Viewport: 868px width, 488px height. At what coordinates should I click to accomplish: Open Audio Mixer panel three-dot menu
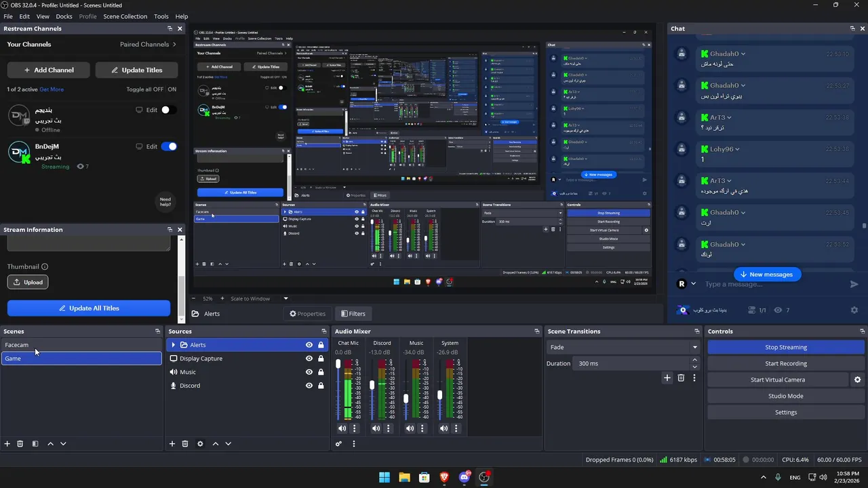point(353,444)
